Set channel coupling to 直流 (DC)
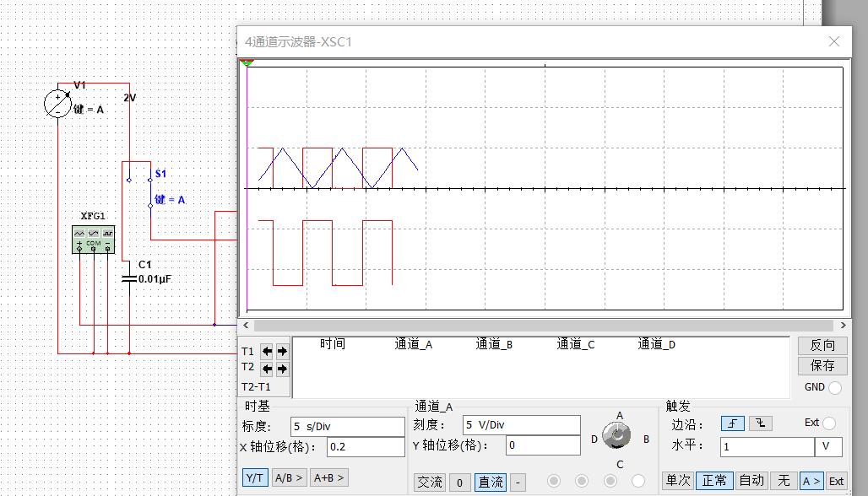This screenshot has width=868, height=496. 491,483
